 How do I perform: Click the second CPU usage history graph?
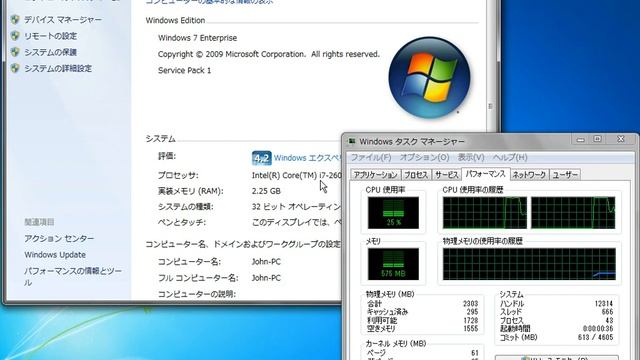(x=573, y=213)
